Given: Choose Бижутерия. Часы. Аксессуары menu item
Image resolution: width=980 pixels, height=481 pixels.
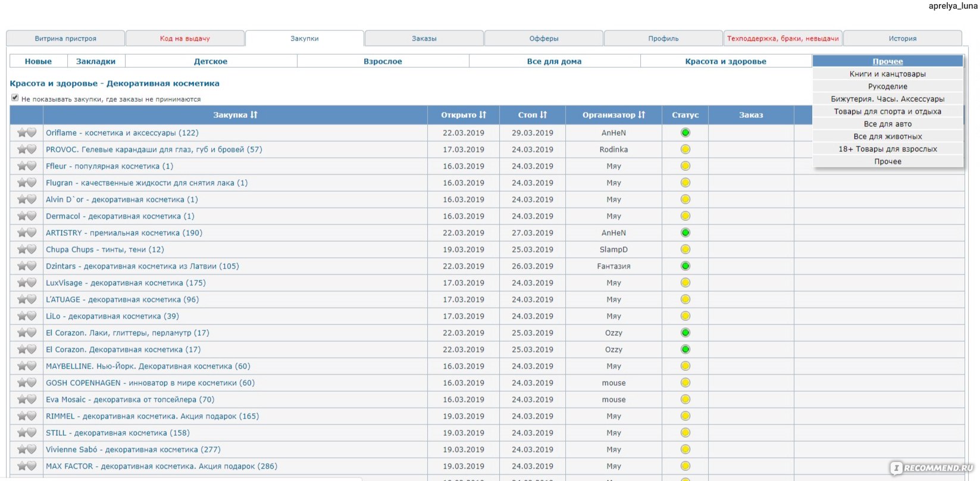Looking at the screenshot, I should pos(888,99).
